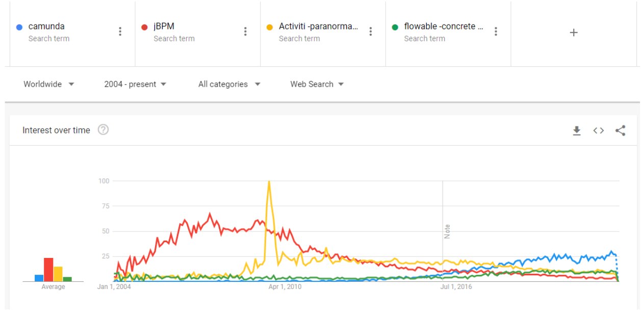
Task: Open the camunda term options menu
Action: pyautogui.click(x=120, y=32)
